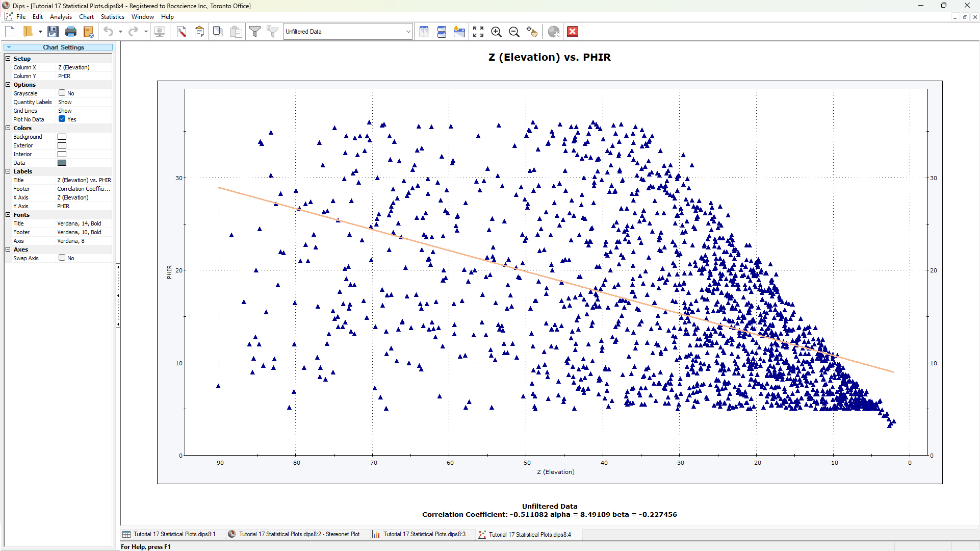Image resolution: width=980 pixels, height=551 pixels.
Task: Paste using the clipboard paste icon
Action: pos(236,32)
